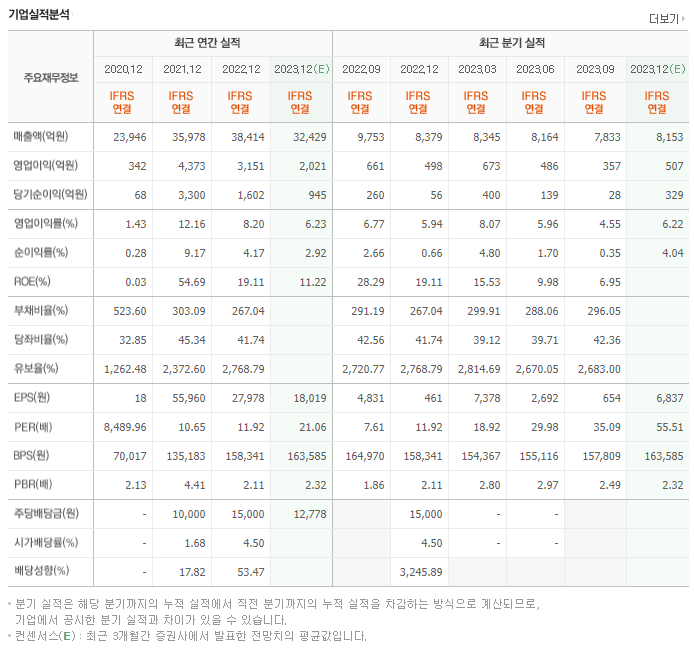Select the 순이익률(%) row label
694x648 pixels.
pyautogui.click(x=40, y=252)
